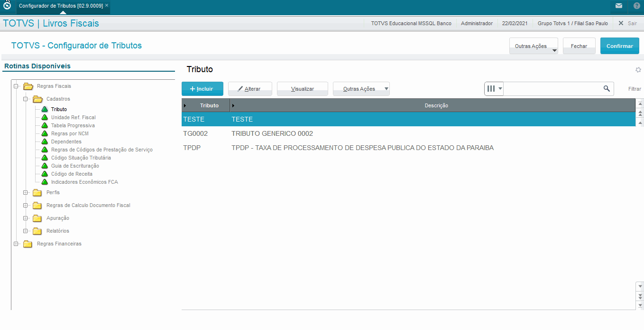Open the settings gear next to Tributo
The width and height of the screenshot is (644, 330).
[638, 70]
